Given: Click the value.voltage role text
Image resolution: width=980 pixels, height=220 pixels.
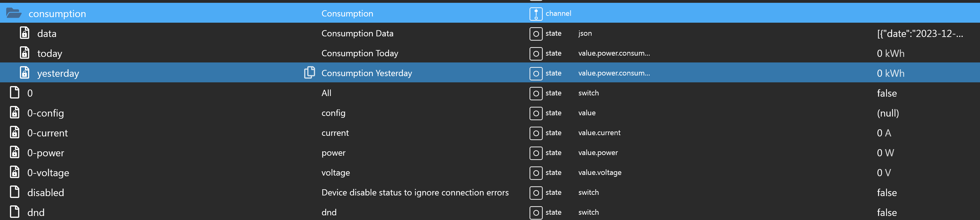Looking at the screenshot, I should point(600,172).
